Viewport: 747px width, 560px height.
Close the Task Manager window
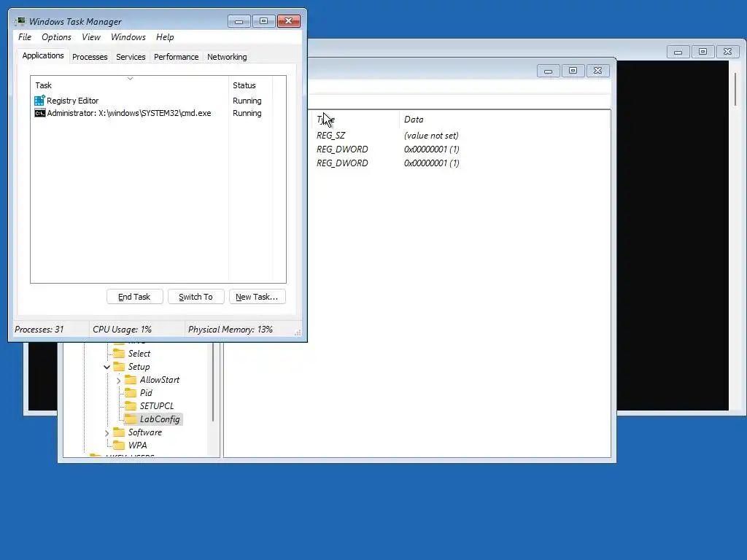tap(289, 21)
